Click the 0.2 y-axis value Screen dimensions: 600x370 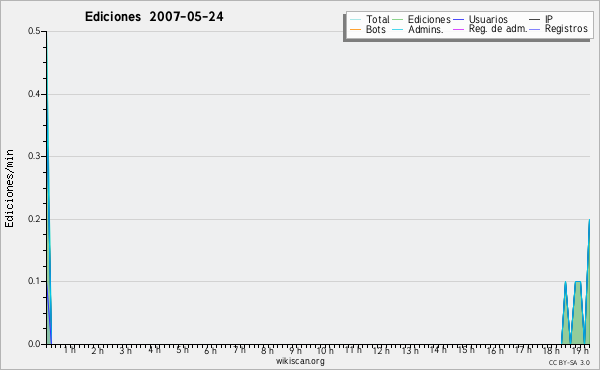pyautogui.click(x=34, y=219)
